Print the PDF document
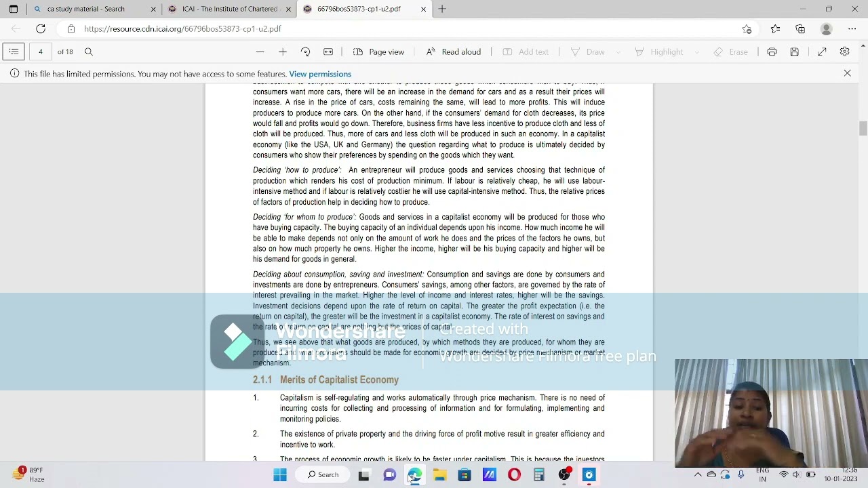 772,52
